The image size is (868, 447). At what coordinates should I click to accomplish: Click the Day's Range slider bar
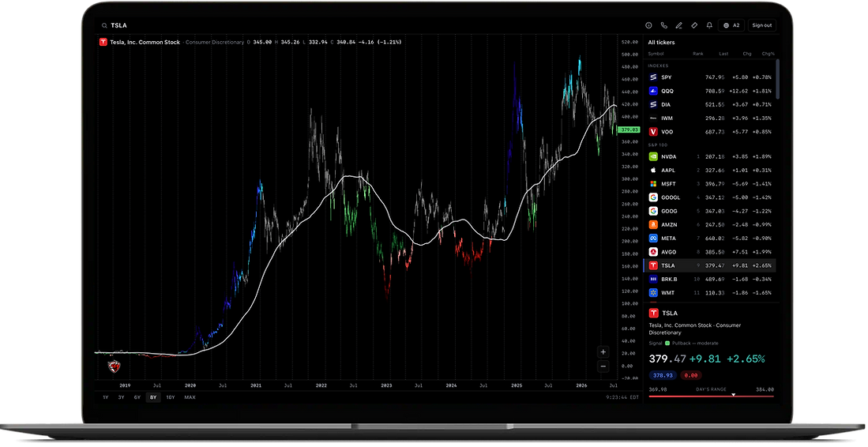pyautogui.click(x=711, y=396)
